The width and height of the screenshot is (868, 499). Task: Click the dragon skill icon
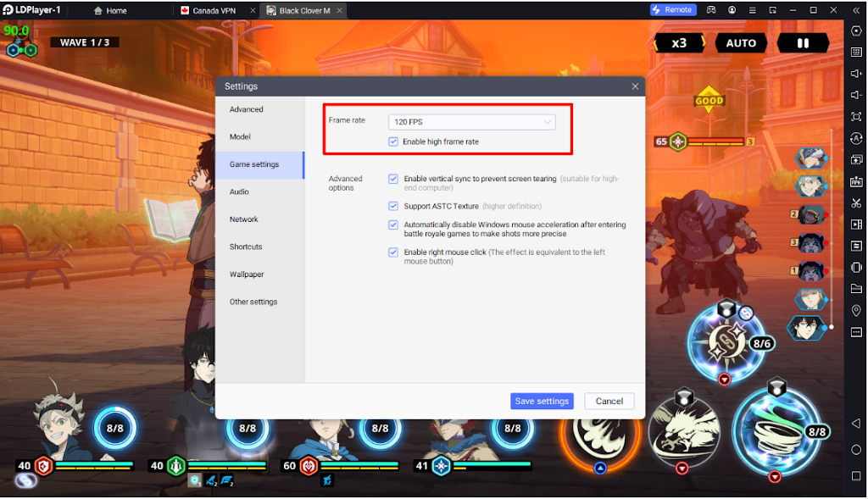coord(684,431)
